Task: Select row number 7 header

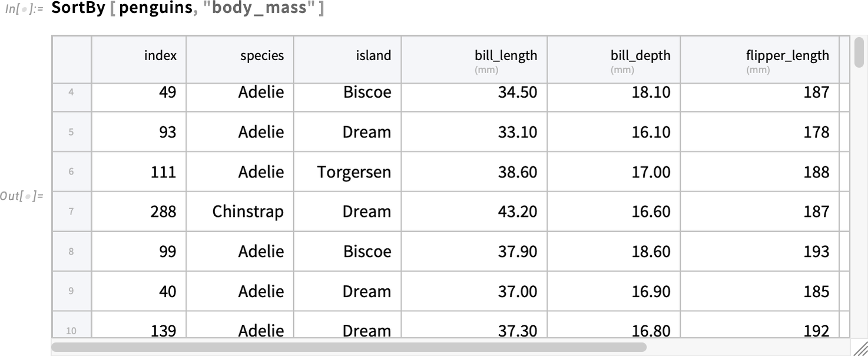Action: (71, 211)
